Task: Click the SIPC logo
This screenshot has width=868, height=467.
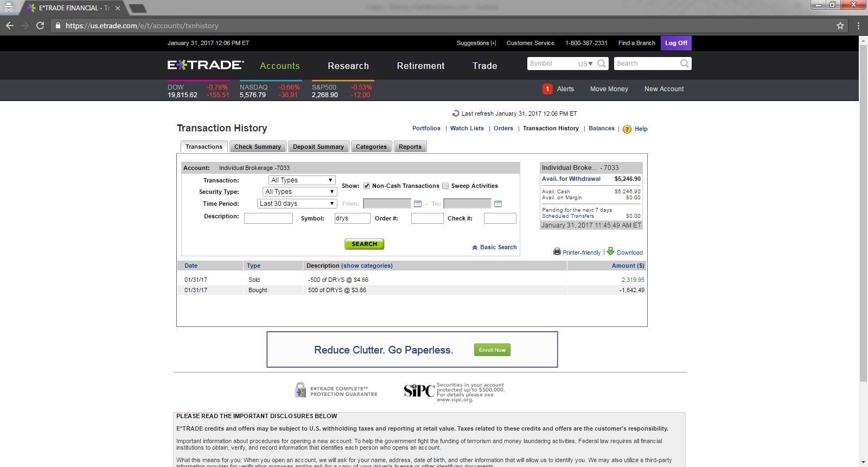Action: [x=419, y=391]
